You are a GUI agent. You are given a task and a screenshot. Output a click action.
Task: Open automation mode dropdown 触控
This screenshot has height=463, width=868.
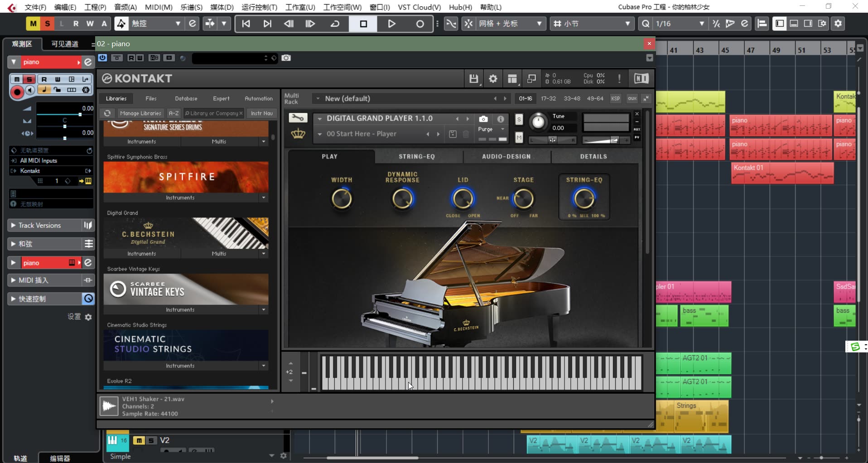point(156,24)
